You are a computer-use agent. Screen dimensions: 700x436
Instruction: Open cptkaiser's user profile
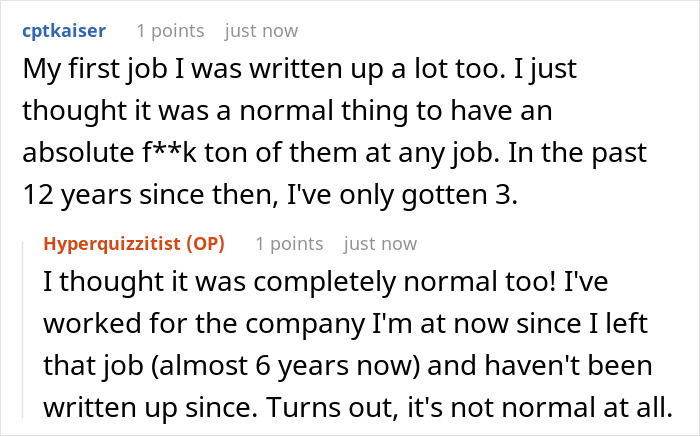[x=62, y=31]
